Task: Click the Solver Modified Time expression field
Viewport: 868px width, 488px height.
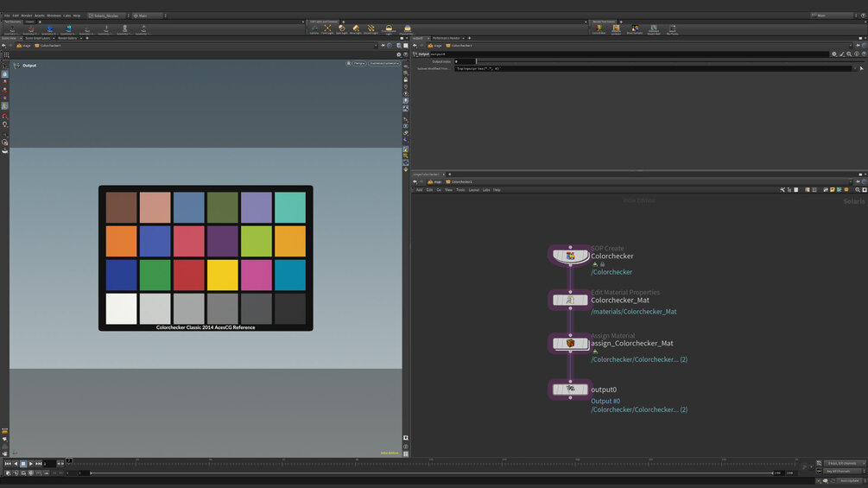Action: 653,68
